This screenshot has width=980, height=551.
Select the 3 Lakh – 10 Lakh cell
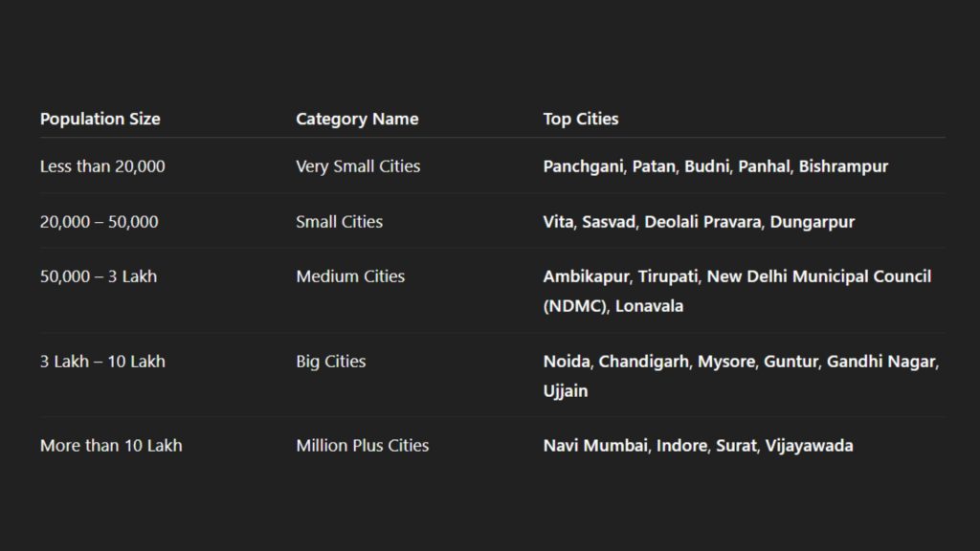(102, 361)
